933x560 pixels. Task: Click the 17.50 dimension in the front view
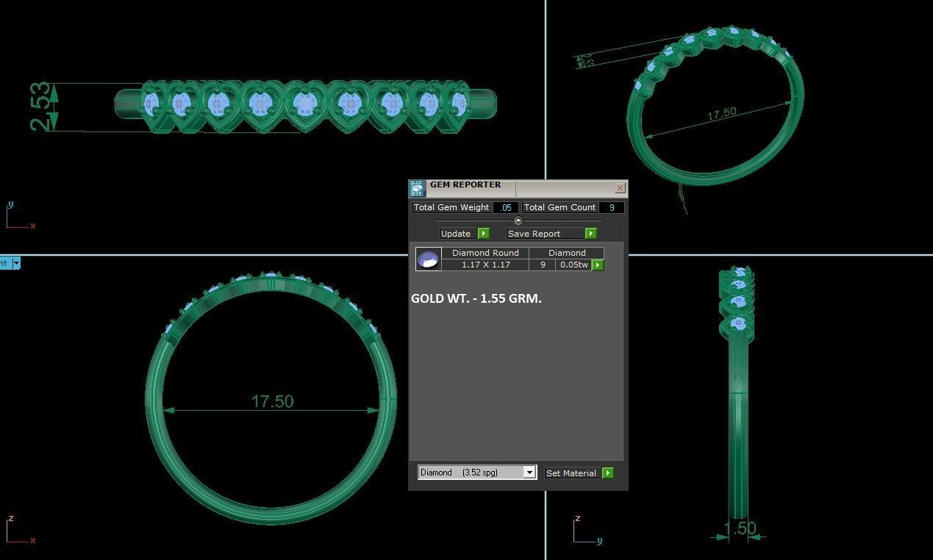point(272,401)
